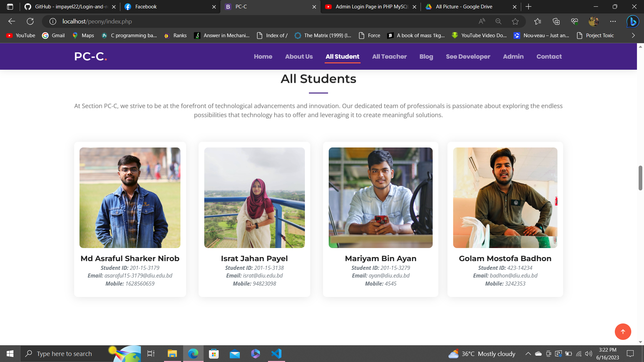Click Israt Jahan Payel's photo thumbnail
Viewport: 644px width, 362px height.
click(254, 198)
